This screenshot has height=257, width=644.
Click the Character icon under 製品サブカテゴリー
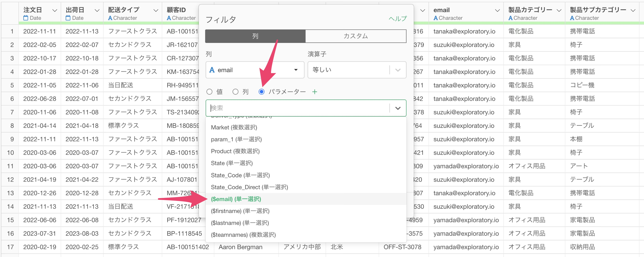point(572,18)
